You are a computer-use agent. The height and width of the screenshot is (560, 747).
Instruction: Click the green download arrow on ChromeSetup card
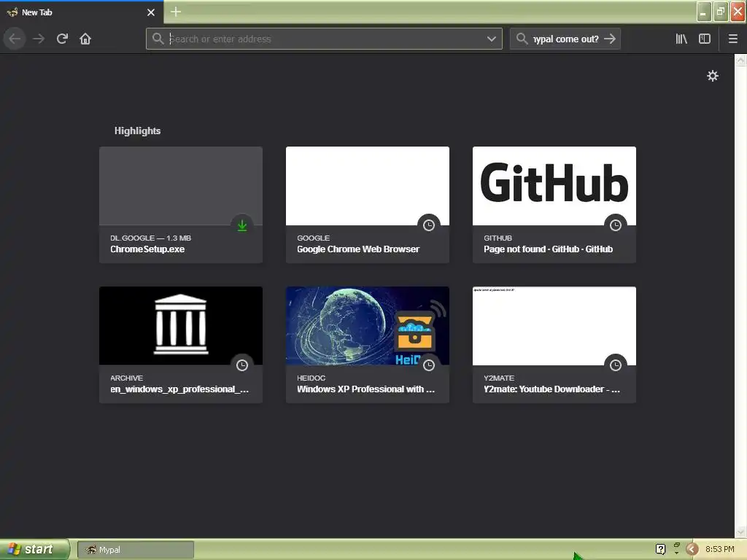point(242,225)
